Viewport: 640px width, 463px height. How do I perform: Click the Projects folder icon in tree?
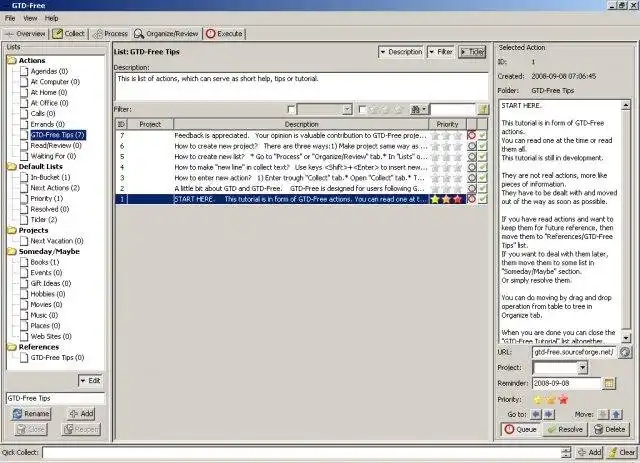tap(11, 230)
